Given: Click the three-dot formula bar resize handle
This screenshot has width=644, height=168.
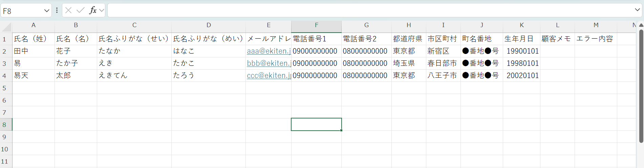Looking at the screenshot, I should point(57,11).
